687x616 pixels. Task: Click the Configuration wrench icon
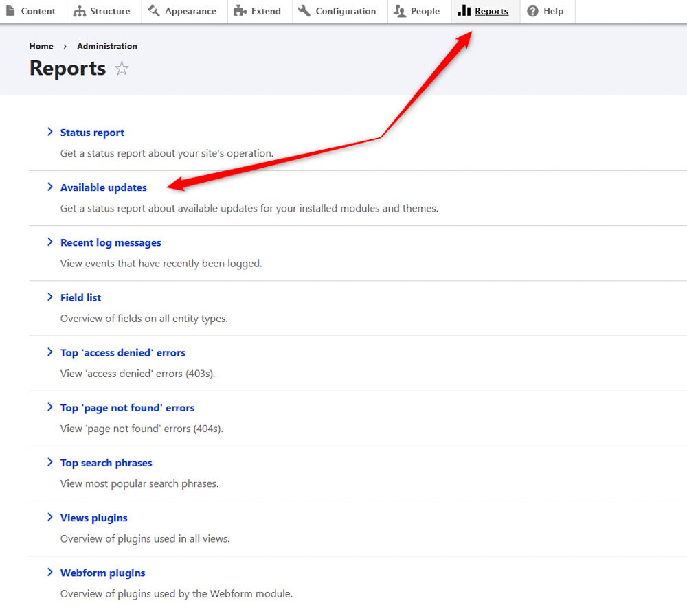coord(302,11)
